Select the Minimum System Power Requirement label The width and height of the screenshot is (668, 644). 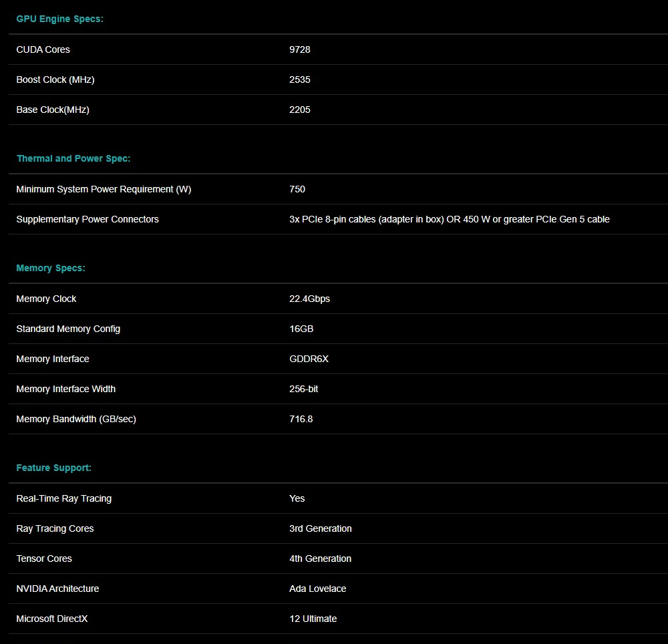point(104,189)
